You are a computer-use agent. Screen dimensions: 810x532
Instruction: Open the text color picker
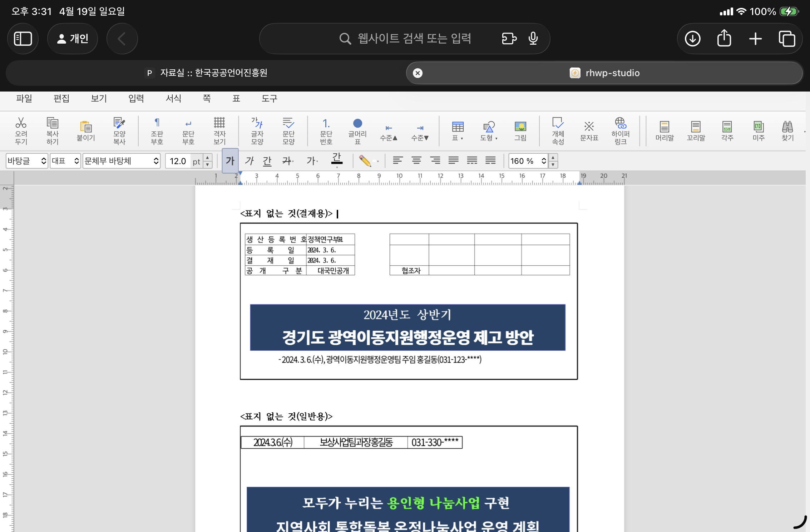(337, 161)
